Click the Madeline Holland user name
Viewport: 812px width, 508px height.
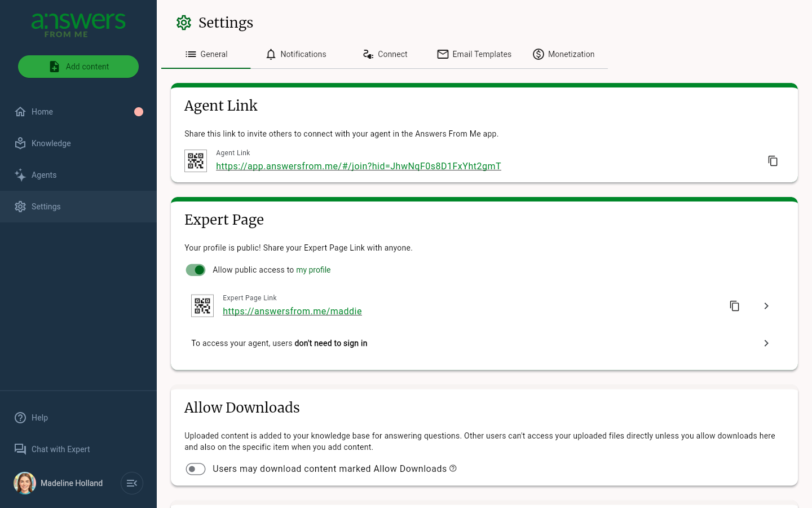[x=72, y=483]
